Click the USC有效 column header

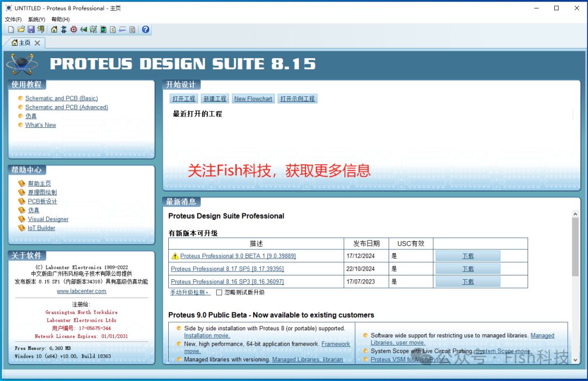click(411, 244)
